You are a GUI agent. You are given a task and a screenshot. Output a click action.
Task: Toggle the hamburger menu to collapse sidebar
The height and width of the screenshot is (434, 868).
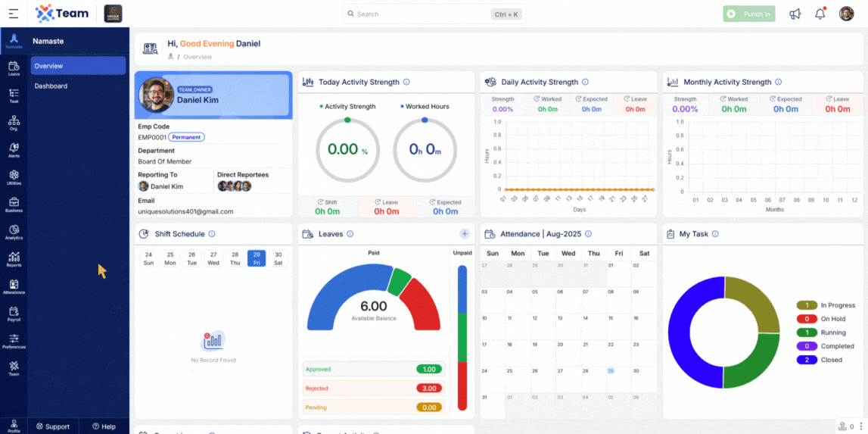pyautogui.click(x=14, y=14)
